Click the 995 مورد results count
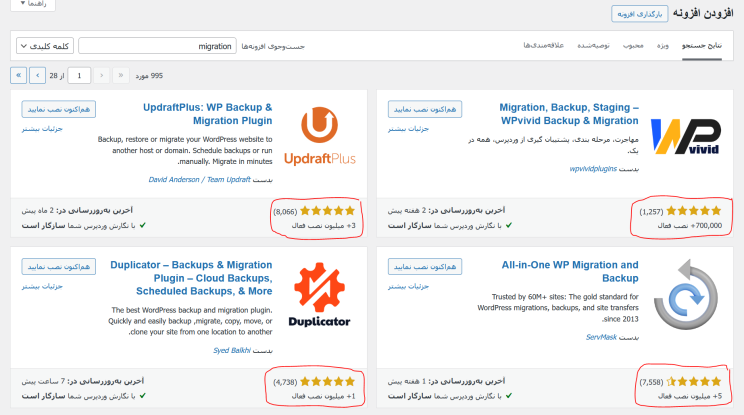This screenshot has width=744, height=415. 149,75
